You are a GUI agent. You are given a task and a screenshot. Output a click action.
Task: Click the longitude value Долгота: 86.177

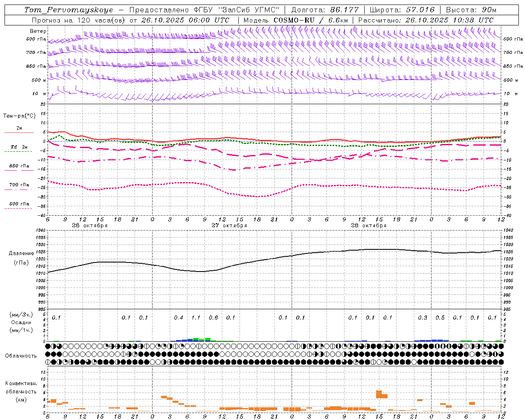pos(325,10)
